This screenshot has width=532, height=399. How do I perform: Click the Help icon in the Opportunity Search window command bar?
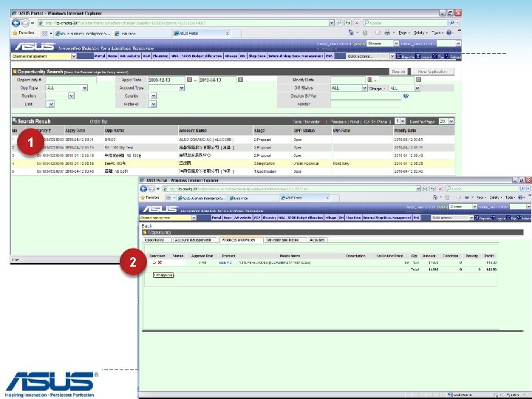pyautogui.click(x=449, y=33)
